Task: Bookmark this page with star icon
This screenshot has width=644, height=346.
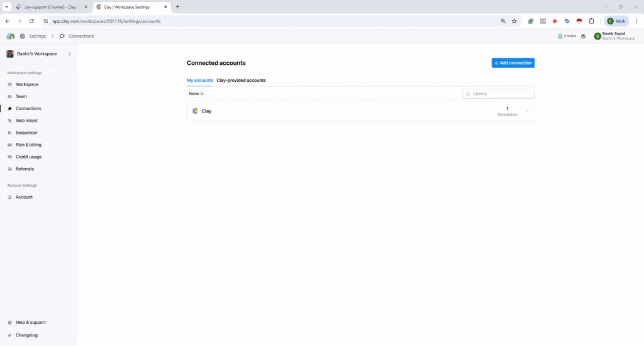Action: [514, 21]
